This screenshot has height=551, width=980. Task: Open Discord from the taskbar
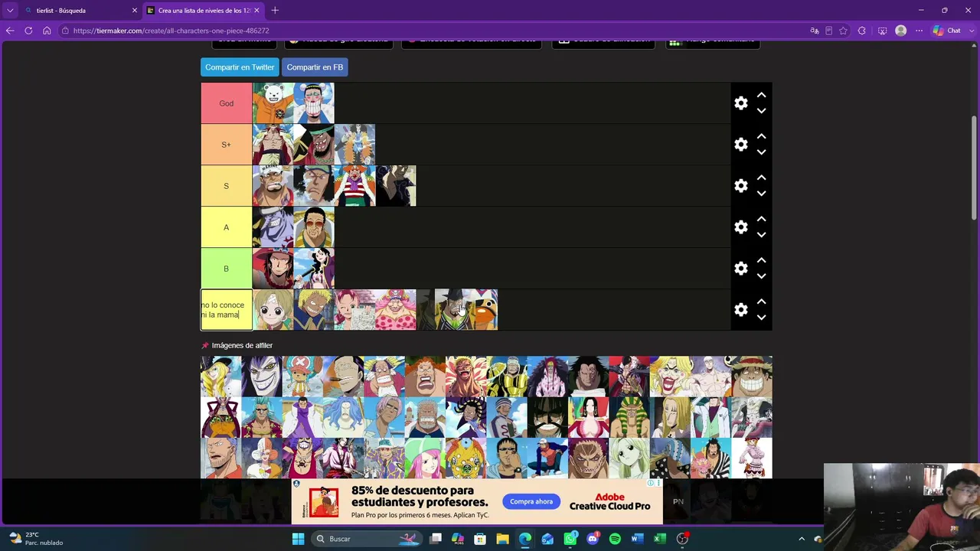[592, 539]
